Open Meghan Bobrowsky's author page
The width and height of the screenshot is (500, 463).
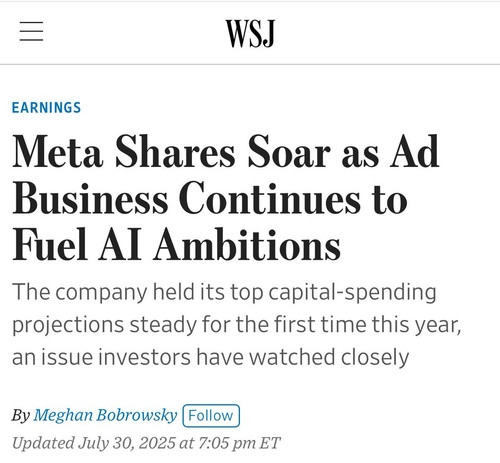[x=105, y=415]
